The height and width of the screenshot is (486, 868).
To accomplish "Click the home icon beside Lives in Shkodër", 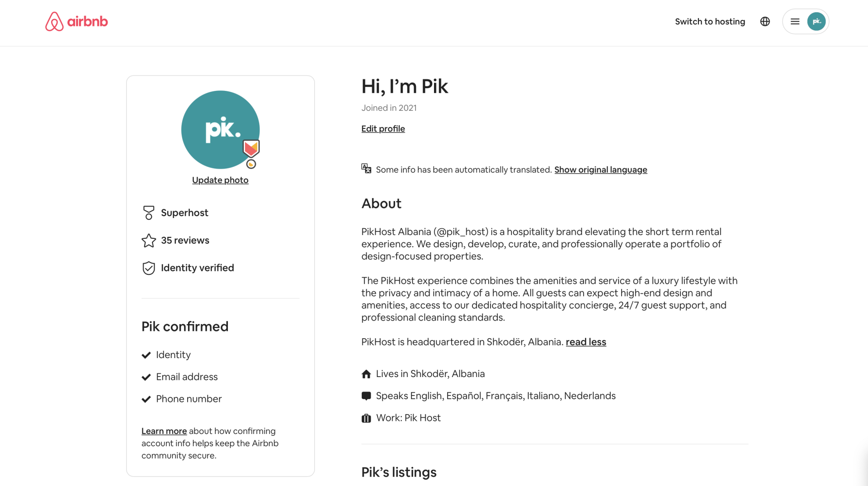I will tap(366, 374).
